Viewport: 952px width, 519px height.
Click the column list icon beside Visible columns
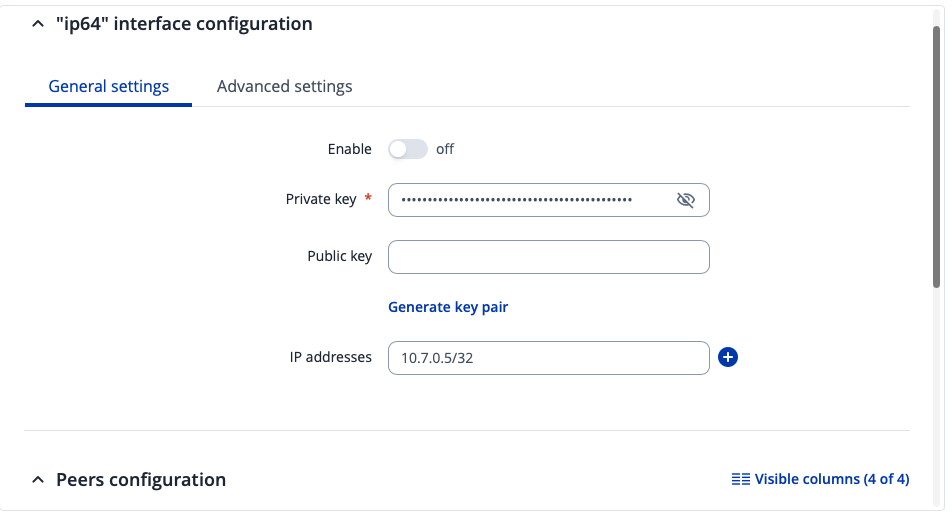coord(740,479)
